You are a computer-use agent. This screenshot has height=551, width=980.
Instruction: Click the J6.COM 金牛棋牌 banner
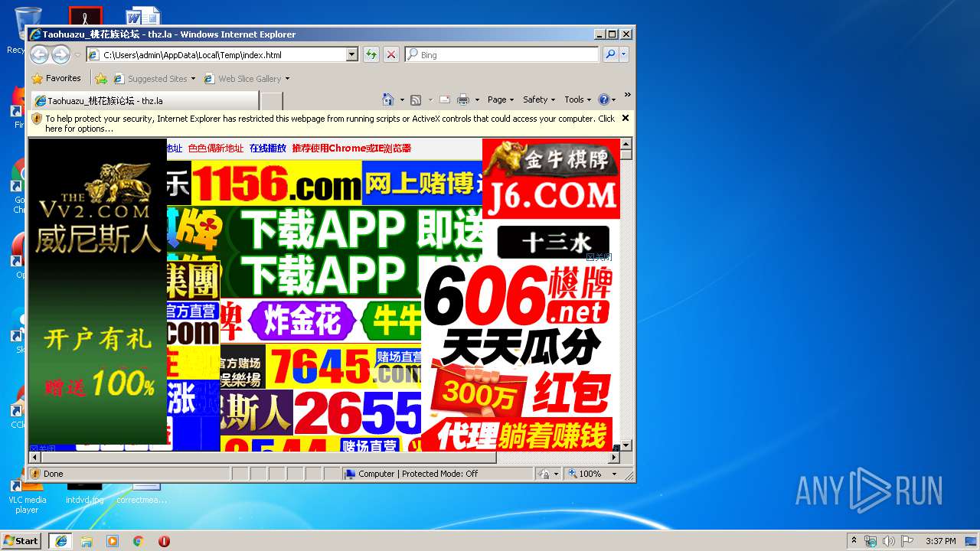551,178
